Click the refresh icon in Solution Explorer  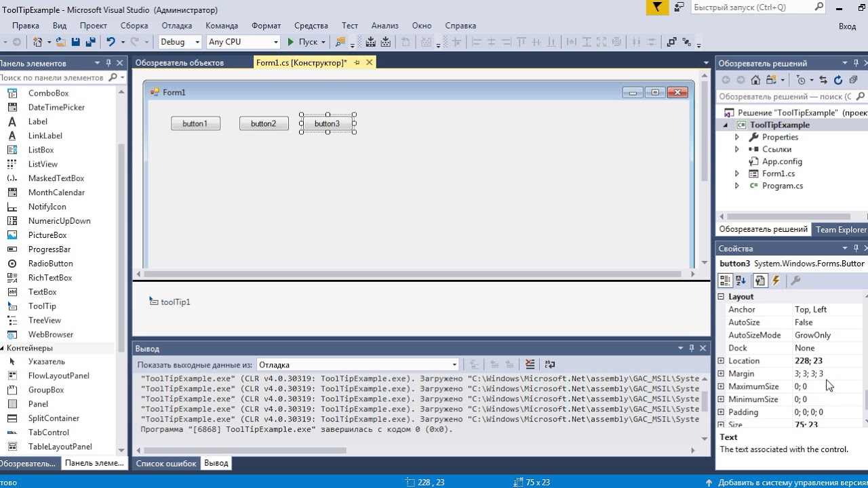coord(838,80)
